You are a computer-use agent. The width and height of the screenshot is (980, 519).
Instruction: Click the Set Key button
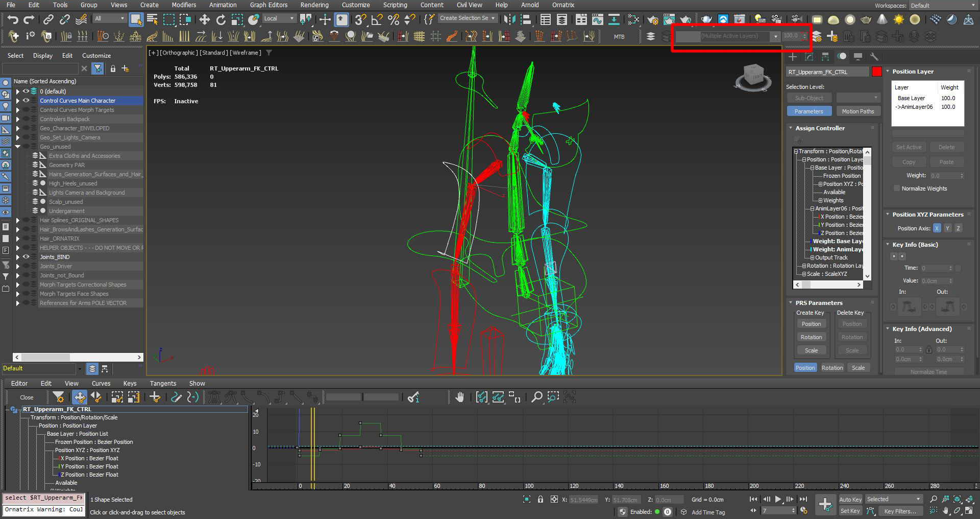(x=850, y=511)
